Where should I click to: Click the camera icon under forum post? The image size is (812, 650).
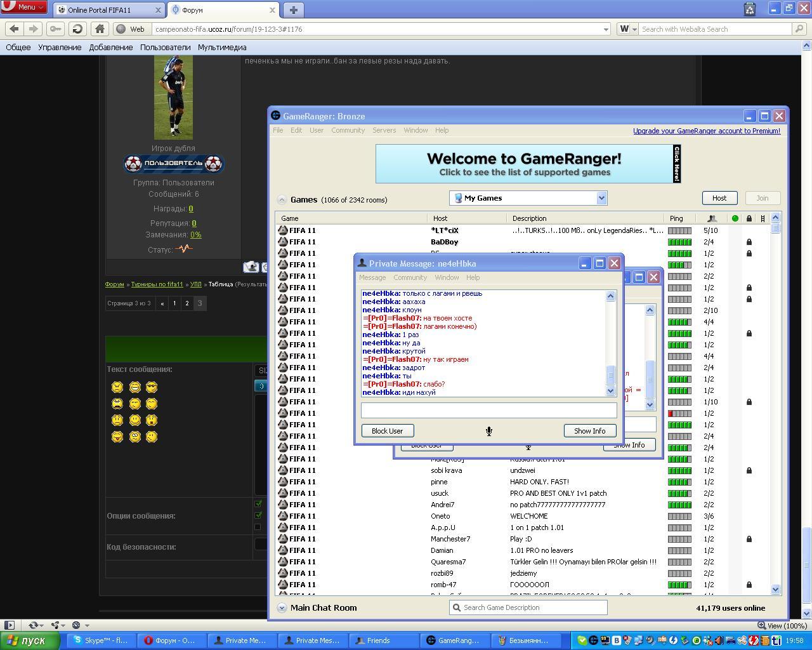tap(251, 267)
